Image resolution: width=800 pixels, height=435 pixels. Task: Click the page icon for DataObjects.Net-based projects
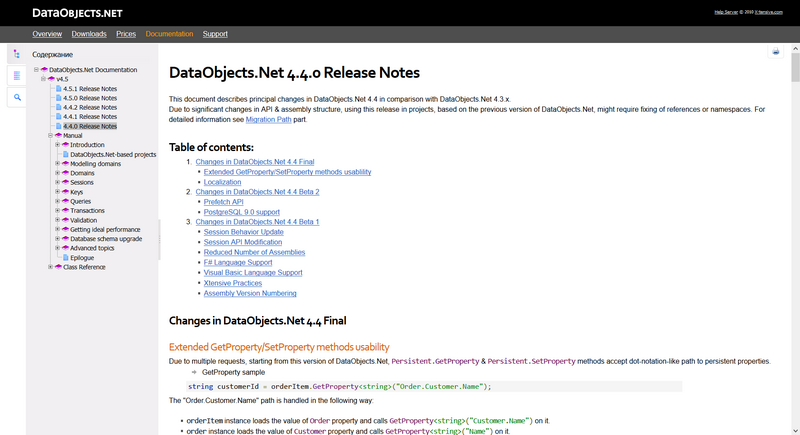(x=65, y=154)
